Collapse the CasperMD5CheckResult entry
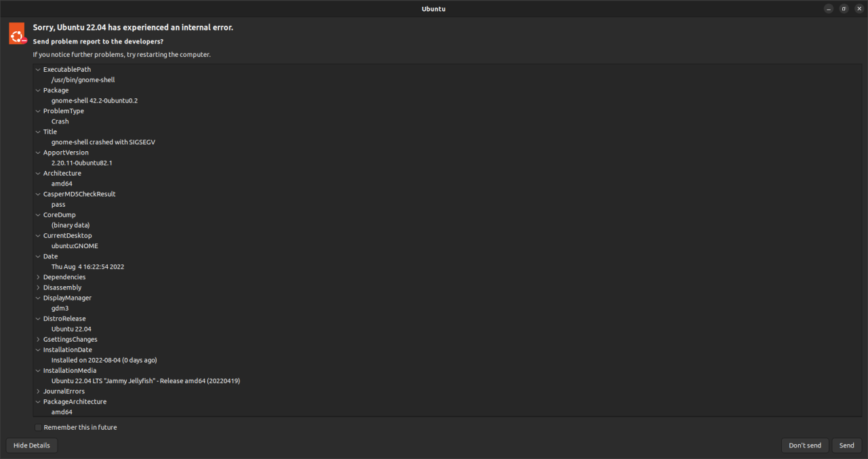This screenshot has height=459, width=868. coord(37,194)
